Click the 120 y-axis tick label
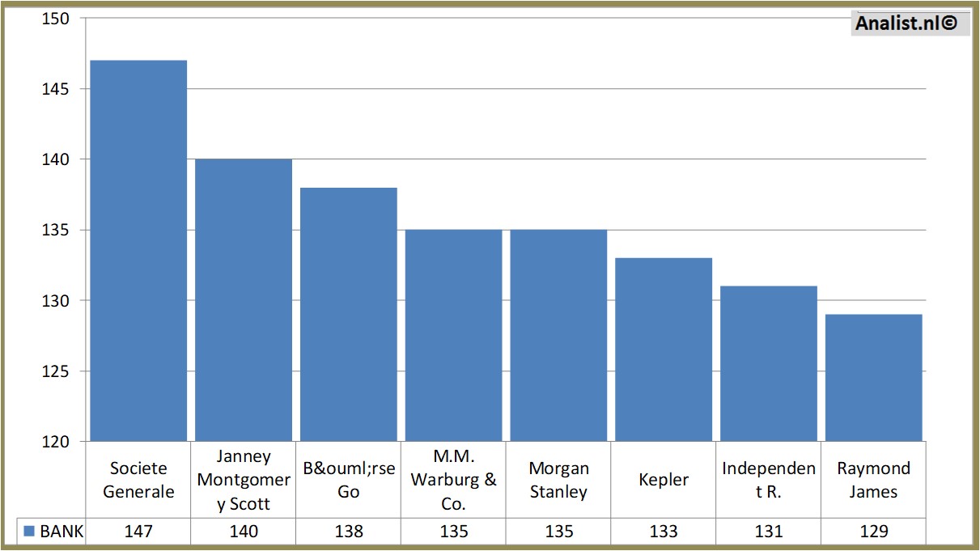 [x=56, y=442]
